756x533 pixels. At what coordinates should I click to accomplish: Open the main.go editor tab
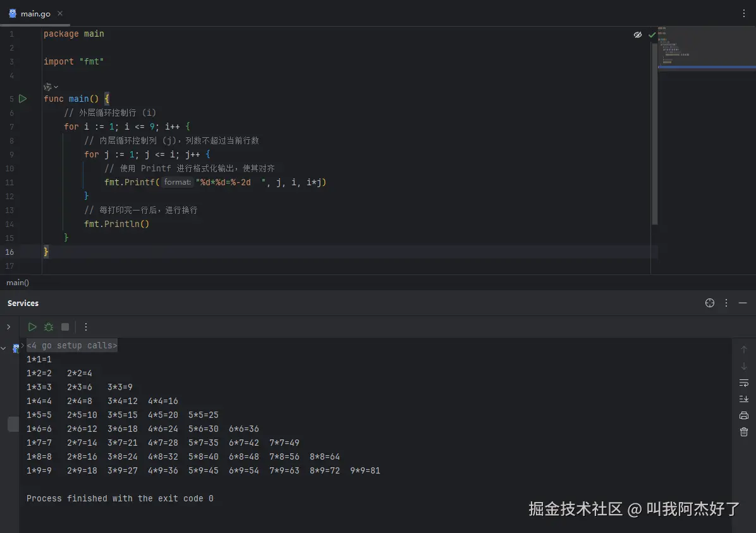[35, 13]
